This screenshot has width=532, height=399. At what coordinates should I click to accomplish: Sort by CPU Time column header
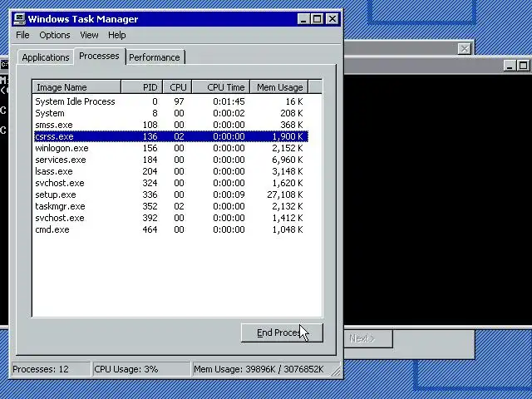tap(221, 87)
